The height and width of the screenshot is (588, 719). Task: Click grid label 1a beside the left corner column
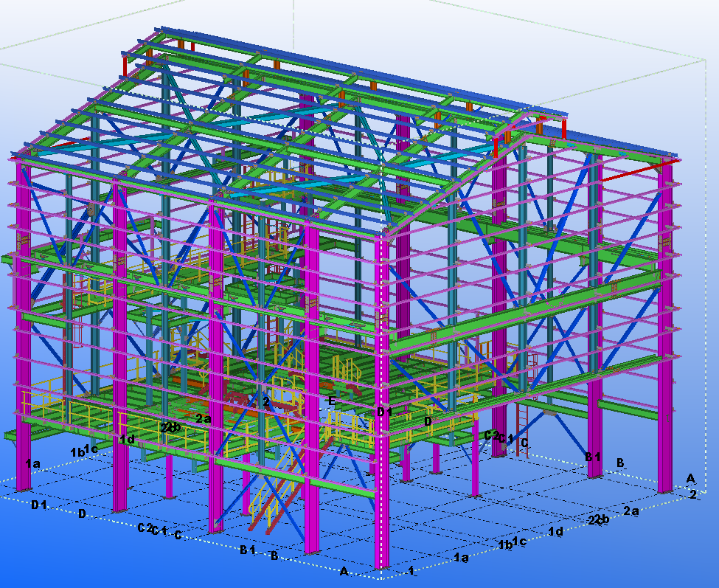pyautogui.click(x=32, y=463)
